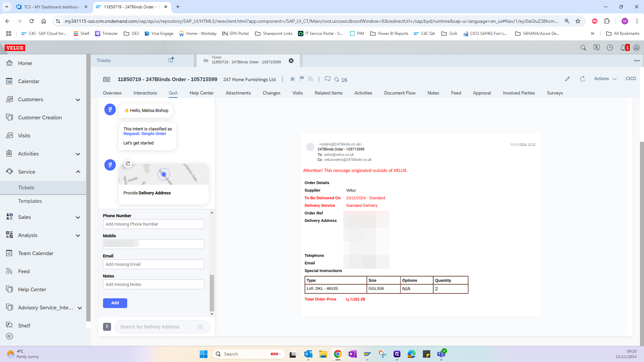The height and width of the screenshot is (362, 644).
Task: Open the global search magnifier icon
Action: [583, 48]
